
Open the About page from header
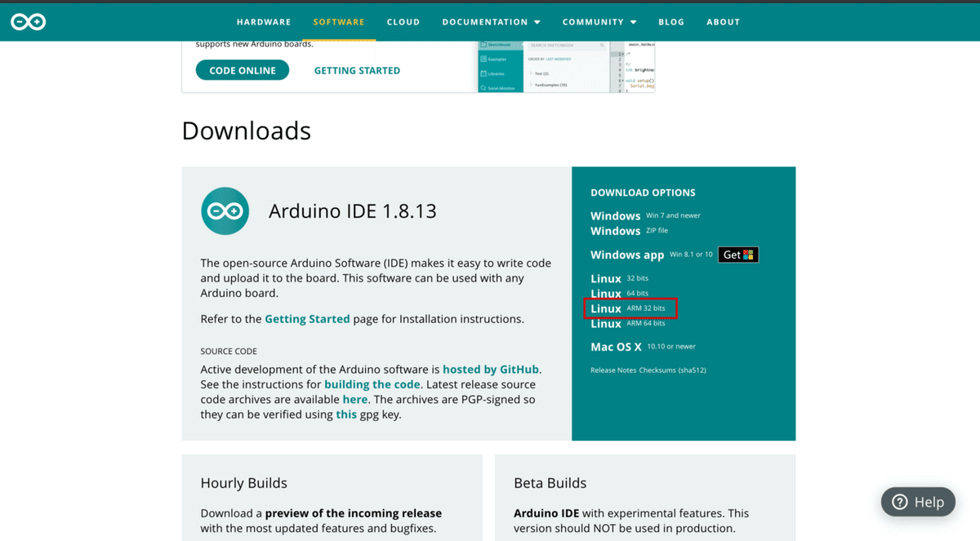[724, 22]
